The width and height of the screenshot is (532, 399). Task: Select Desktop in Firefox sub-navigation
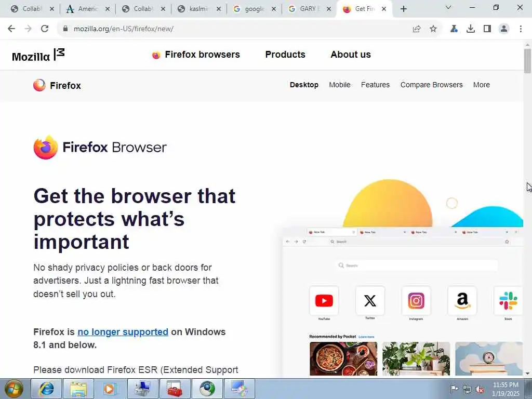click(304, 85)
